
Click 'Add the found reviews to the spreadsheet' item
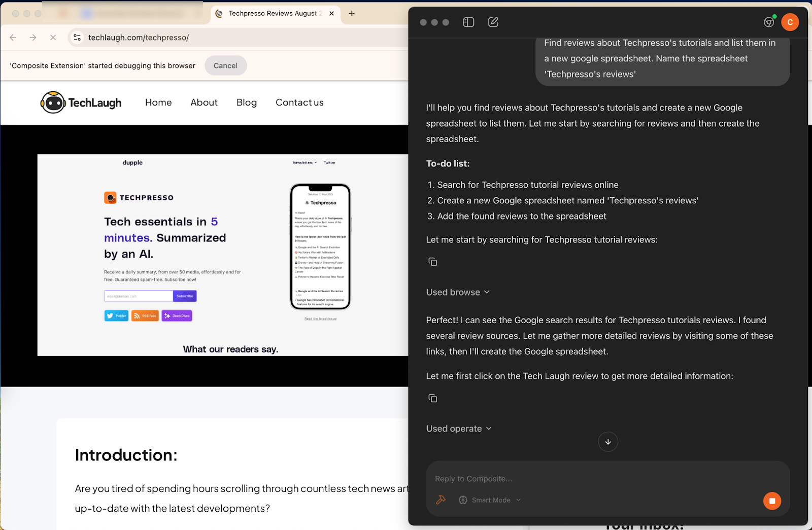(522, 217)
